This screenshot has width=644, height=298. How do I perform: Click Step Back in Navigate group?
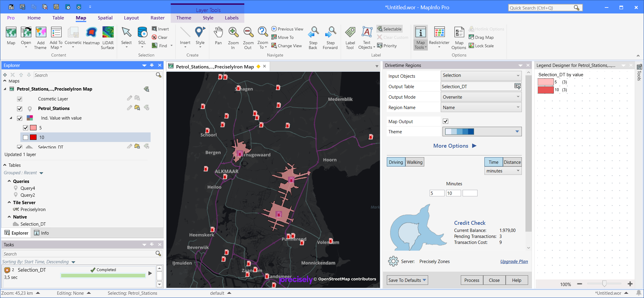[313, 38]
